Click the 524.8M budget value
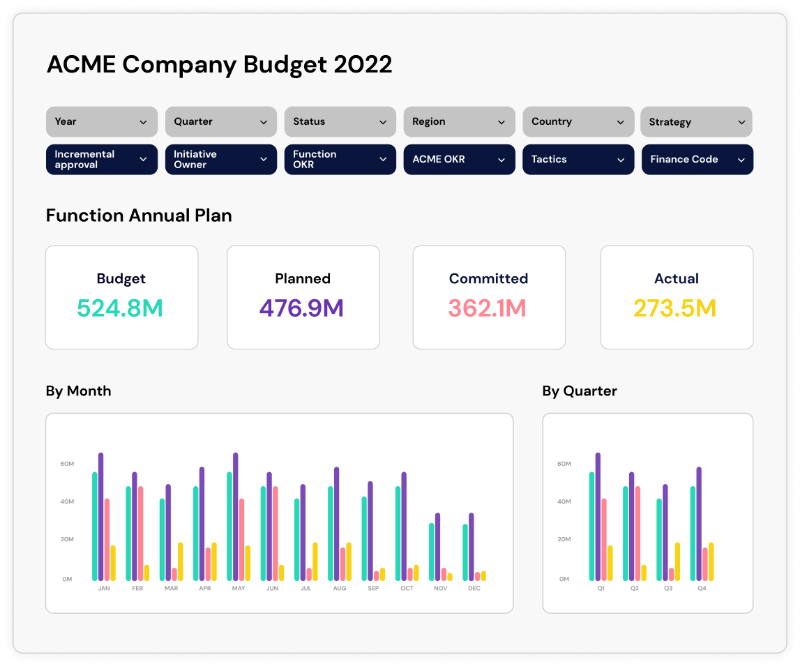 (120, 308)
